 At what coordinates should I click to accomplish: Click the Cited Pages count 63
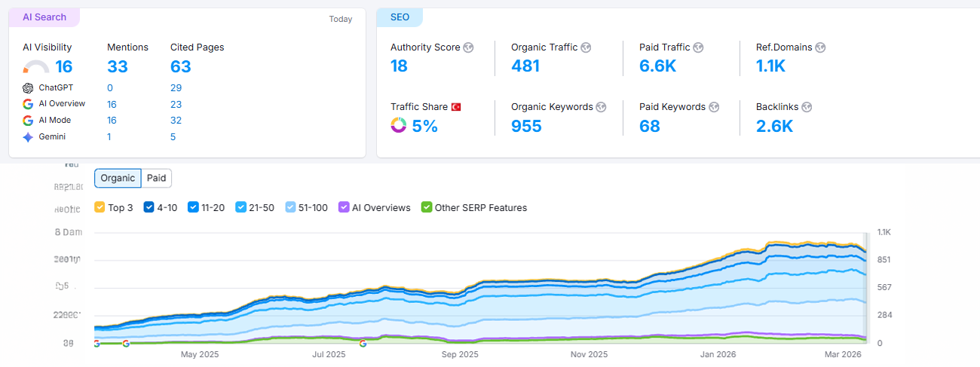(181, 66)
